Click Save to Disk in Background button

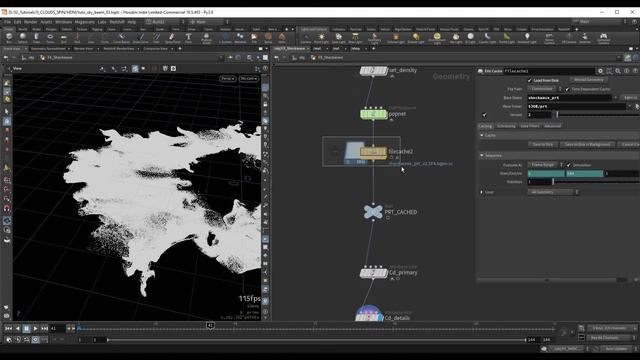(x=587, y=144)
